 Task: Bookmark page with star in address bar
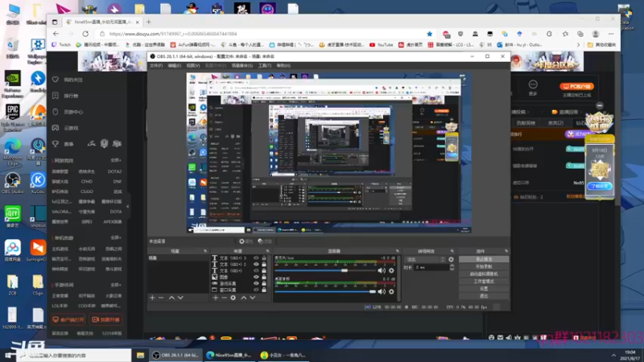point(430,34)
